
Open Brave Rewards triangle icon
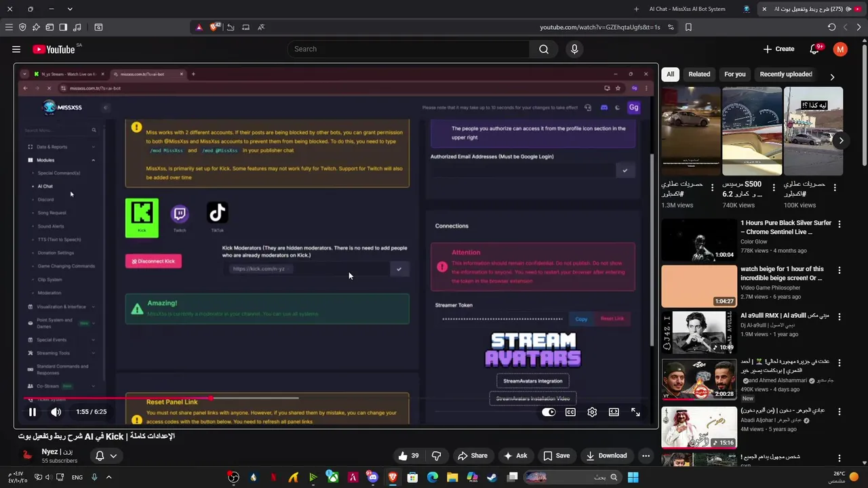pos(199,27)
